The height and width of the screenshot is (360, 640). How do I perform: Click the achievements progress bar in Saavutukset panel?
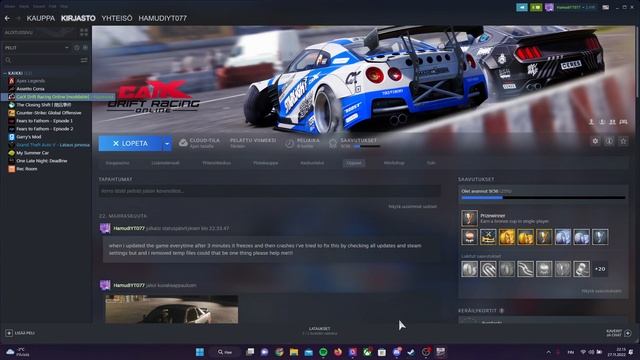pos(543,198)
